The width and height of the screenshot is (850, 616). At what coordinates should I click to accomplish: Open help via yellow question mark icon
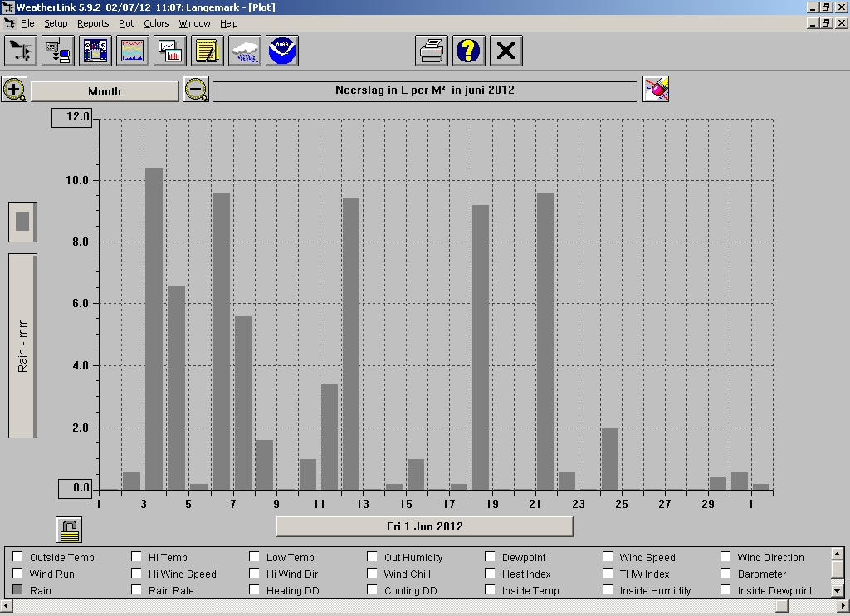(x=469, y=51)
